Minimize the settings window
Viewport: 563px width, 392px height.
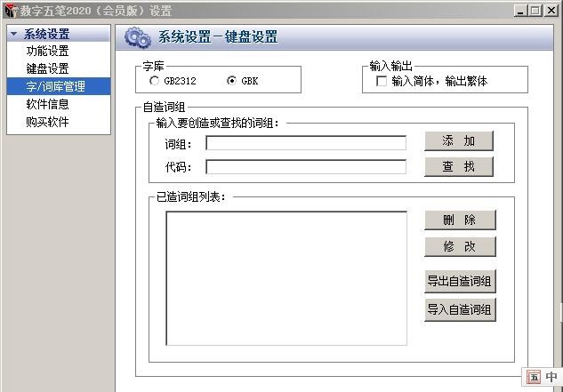click(520, 11)
